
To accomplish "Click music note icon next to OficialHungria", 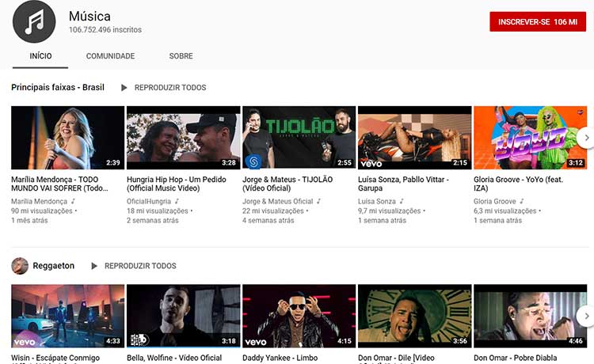I will click(x=177, y=201).
